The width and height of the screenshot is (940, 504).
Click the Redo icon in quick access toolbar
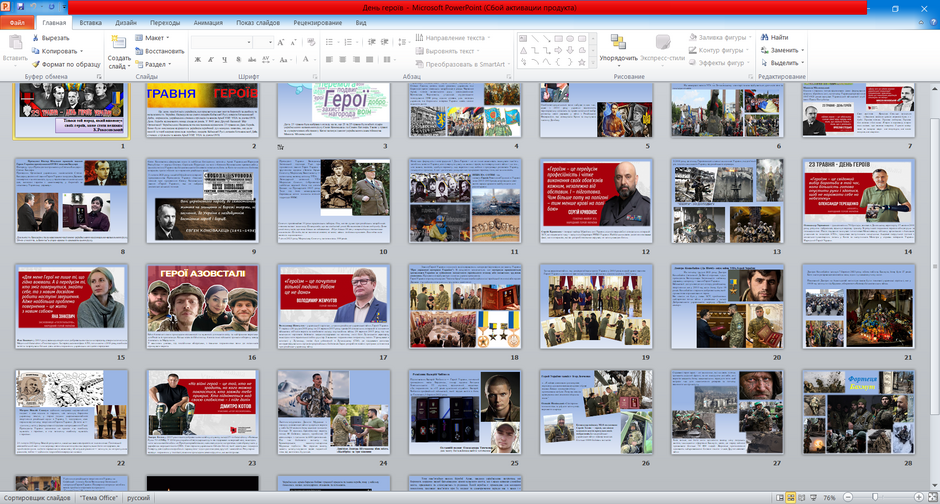click(x=51, y=7)
